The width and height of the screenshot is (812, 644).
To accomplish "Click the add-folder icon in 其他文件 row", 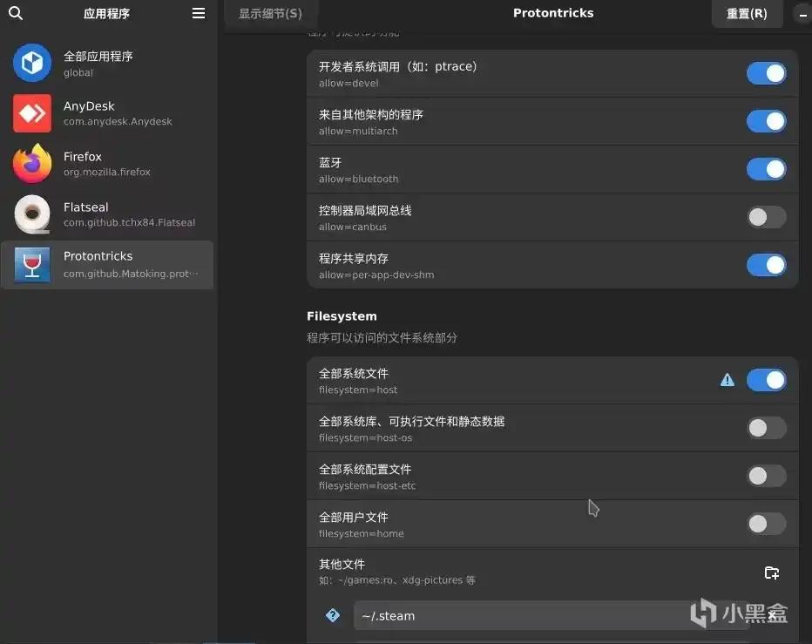I will tap(772, 573).
